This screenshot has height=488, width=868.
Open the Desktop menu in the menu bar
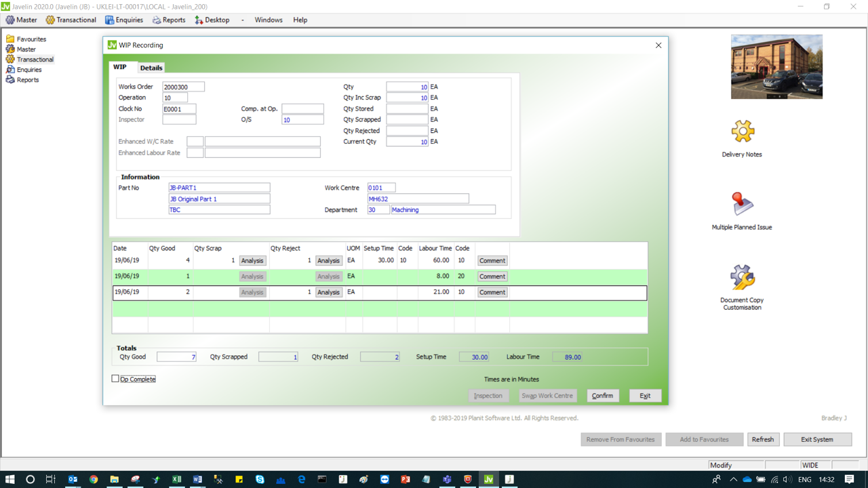(x=212, y=20)
